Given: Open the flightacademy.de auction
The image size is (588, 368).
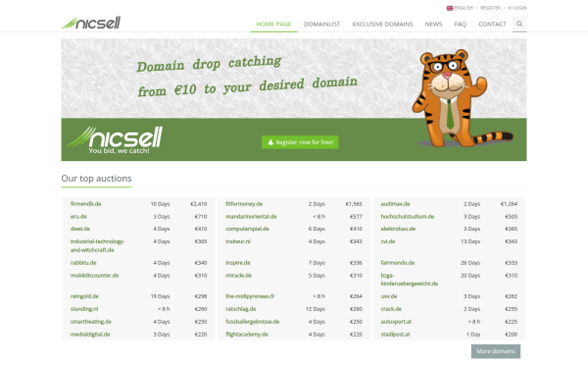Looking at the screenshot, I should 247,335.
